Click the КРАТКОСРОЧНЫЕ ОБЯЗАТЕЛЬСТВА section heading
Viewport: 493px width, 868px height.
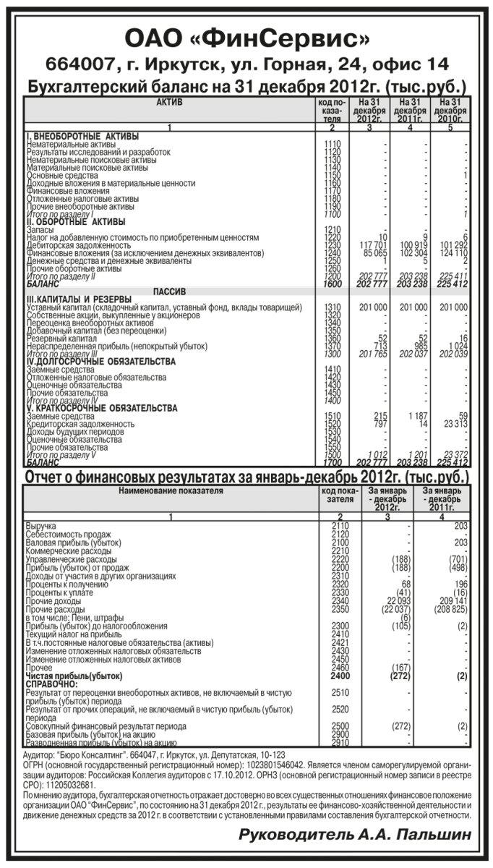tap(103, 409)
